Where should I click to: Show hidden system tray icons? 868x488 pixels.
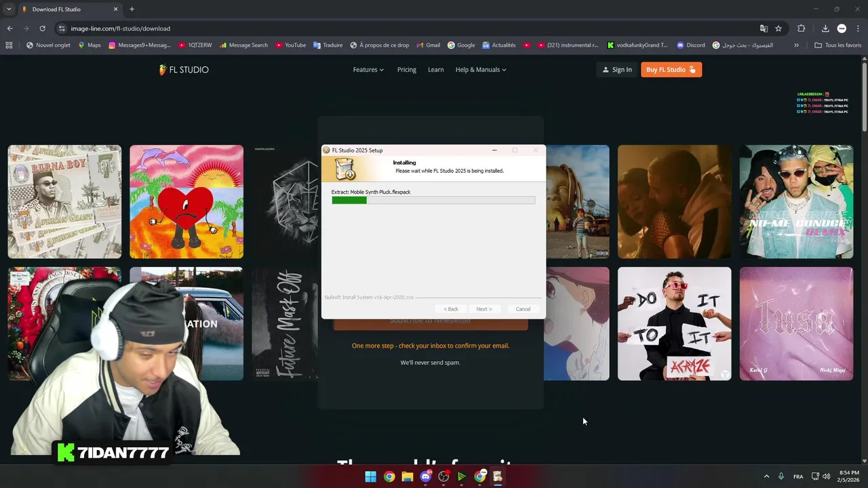766,476
